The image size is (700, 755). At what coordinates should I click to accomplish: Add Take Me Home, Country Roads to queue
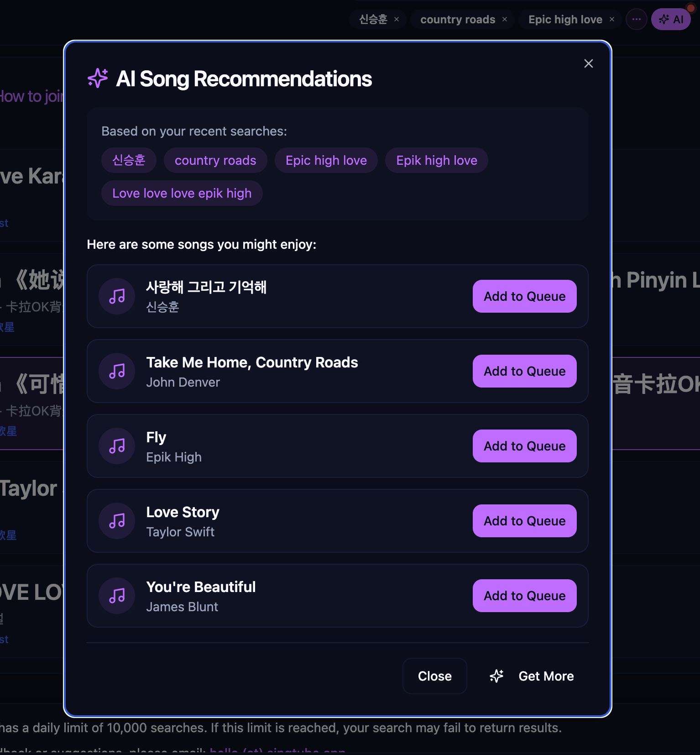524,371
